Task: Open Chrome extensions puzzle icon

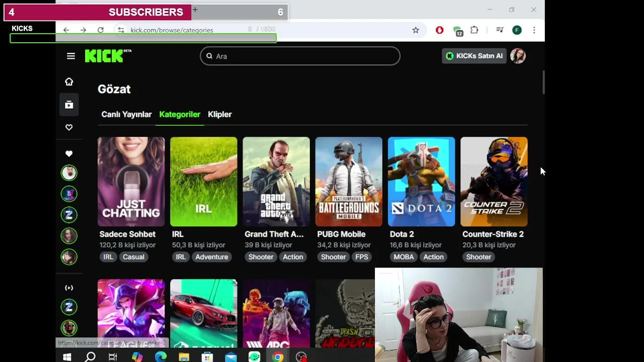Action: (x=474, y=30)
